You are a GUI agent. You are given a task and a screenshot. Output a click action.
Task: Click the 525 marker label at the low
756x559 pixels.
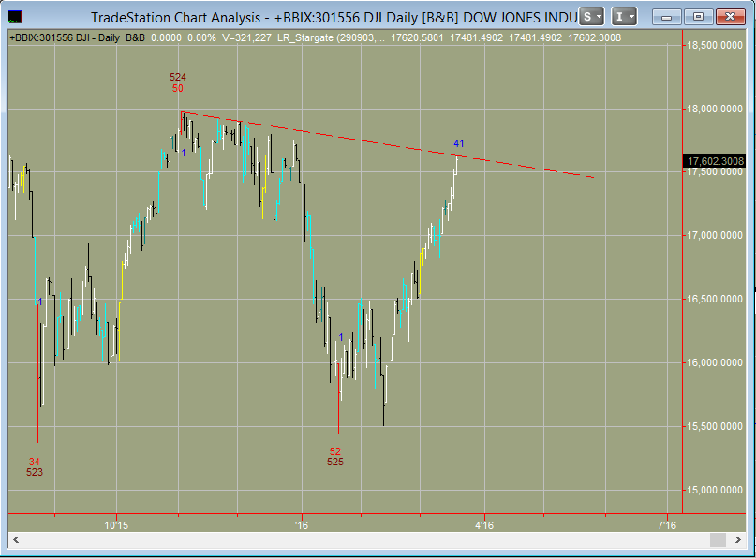[x=335, y=463]
